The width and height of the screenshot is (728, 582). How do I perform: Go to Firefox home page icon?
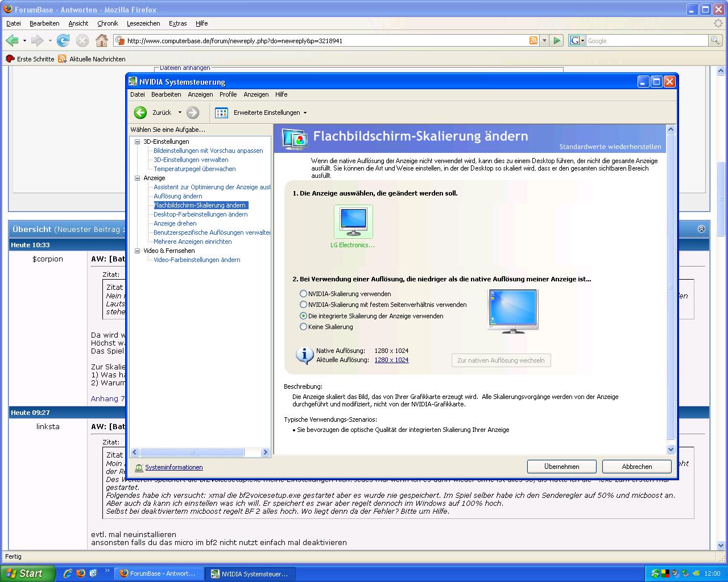(102, 40)
